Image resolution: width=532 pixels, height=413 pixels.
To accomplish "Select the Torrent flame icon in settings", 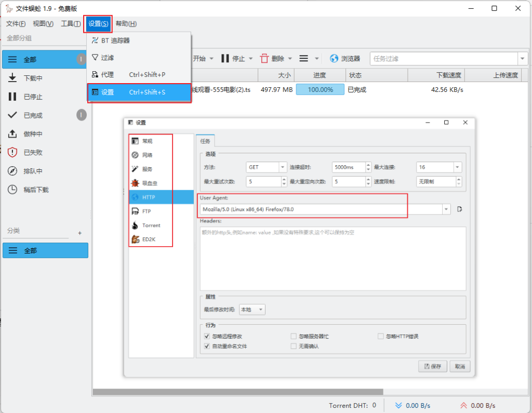I will pos(135,225).
